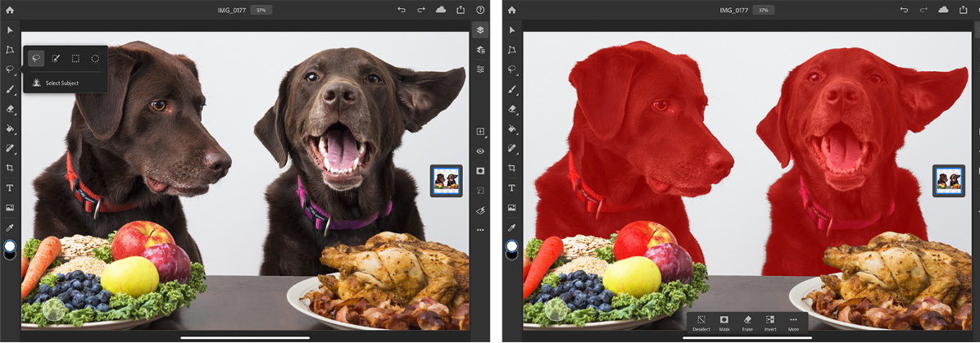980x343 pixels.
Task: Invert the selection using the Invert button
Action: click(770, 323)
